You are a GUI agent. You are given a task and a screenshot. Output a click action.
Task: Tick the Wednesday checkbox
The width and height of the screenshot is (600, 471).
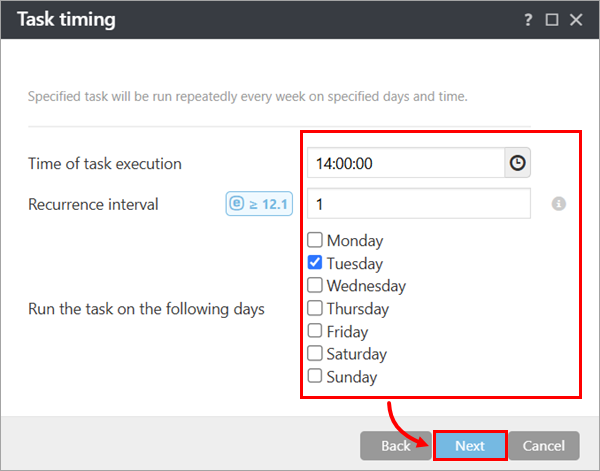315,285
